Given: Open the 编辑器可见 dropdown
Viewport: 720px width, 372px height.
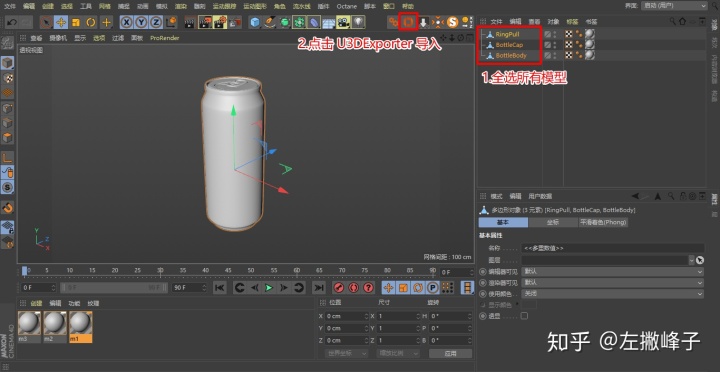Looking at the screenshot, I should (612, 272).
